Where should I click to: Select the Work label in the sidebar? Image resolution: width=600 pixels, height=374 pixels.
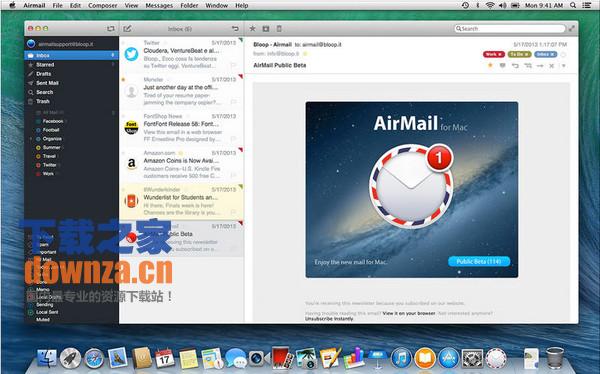pyautogui.click(x=48, y=174)
